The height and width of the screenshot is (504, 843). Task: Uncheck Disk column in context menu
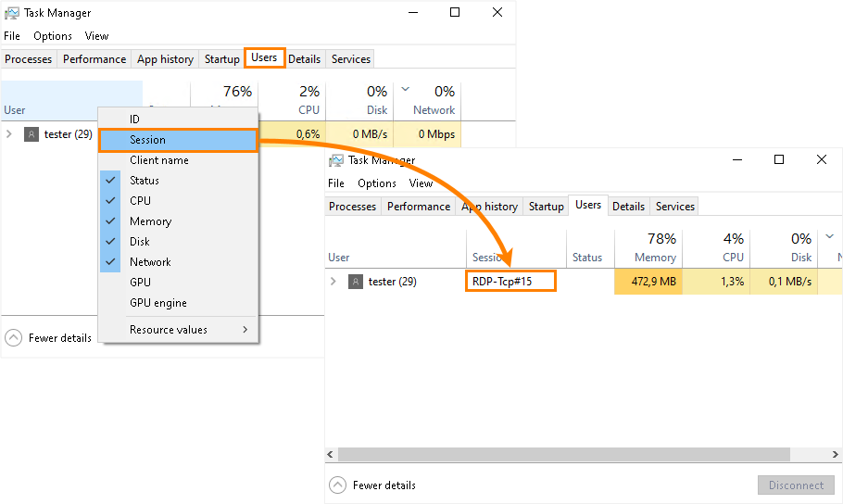coord(179,242)
